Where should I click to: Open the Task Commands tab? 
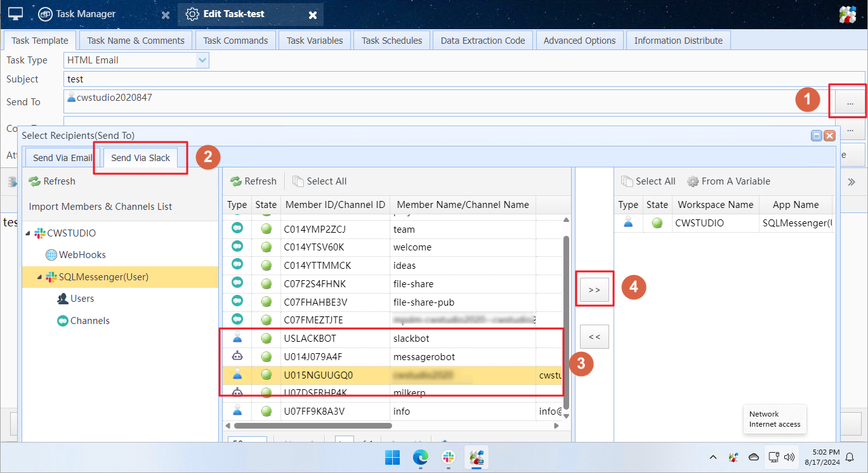coord(235,41)
